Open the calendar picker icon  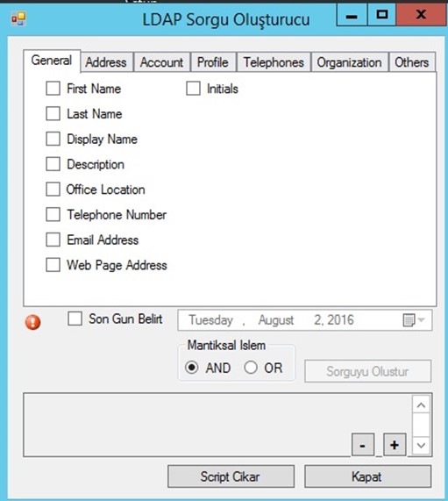tap(409, 320)
